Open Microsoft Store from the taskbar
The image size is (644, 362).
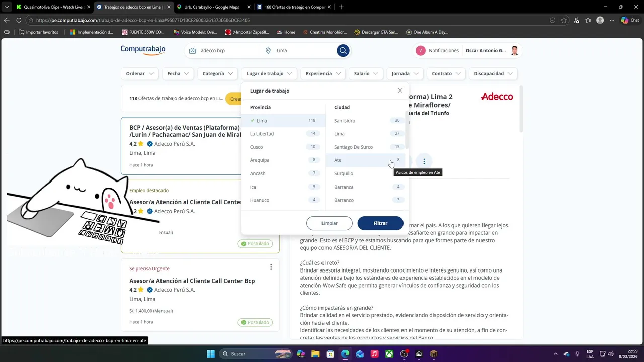click(x=330, y=354)
